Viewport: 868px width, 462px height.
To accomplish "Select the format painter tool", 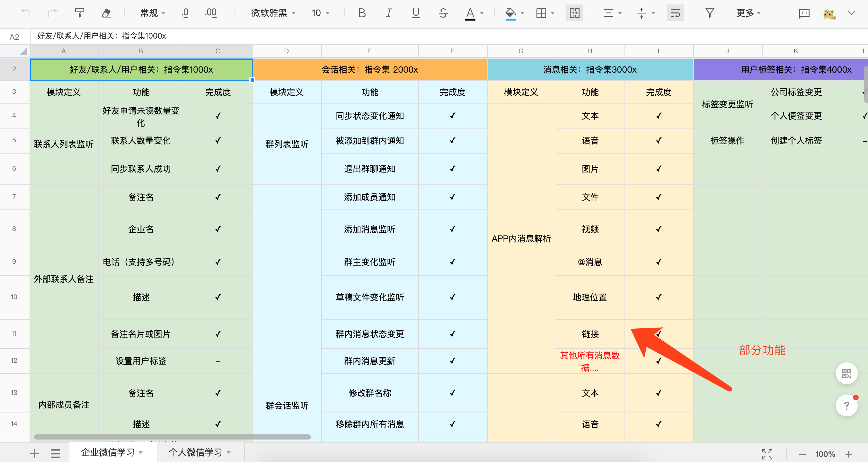I will [x=79, y=13].
